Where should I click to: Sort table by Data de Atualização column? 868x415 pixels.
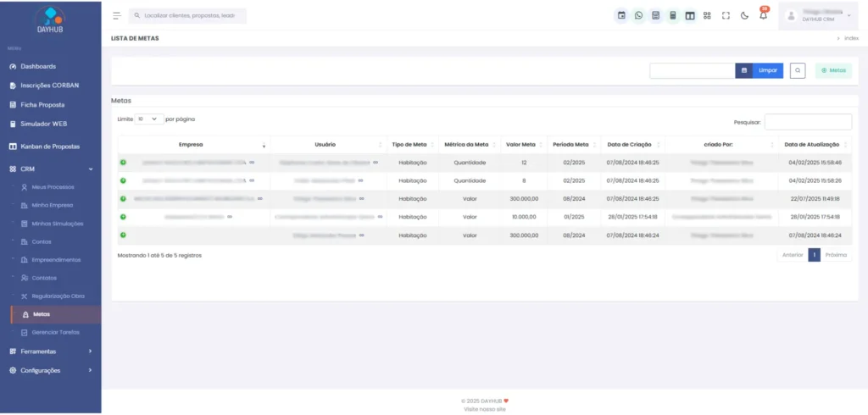click(x=815, y=145)
